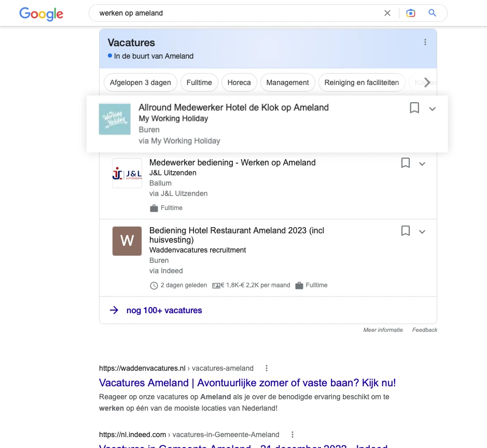The height and width of the screenshot is (448, 487).
Task: Select the Reiniging en faciliteiten chip
Action: [361, 82]
